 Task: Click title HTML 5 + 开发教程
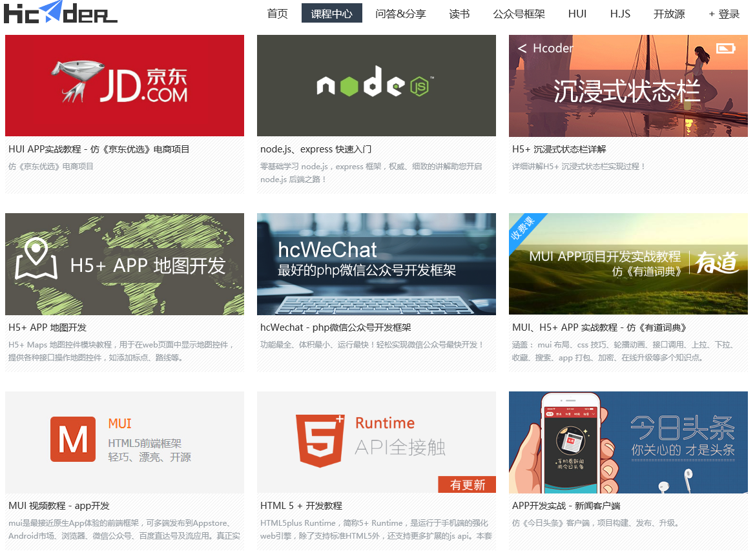301,506
